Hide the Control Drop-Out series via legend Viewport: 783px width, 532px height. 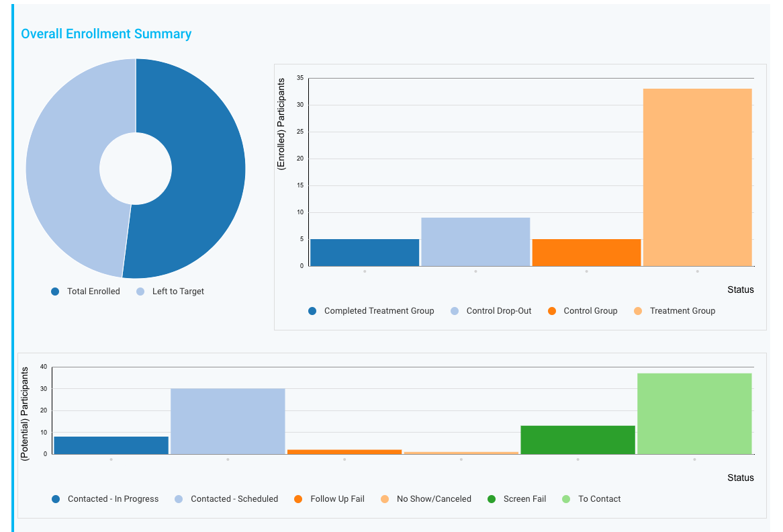[498, 311]
